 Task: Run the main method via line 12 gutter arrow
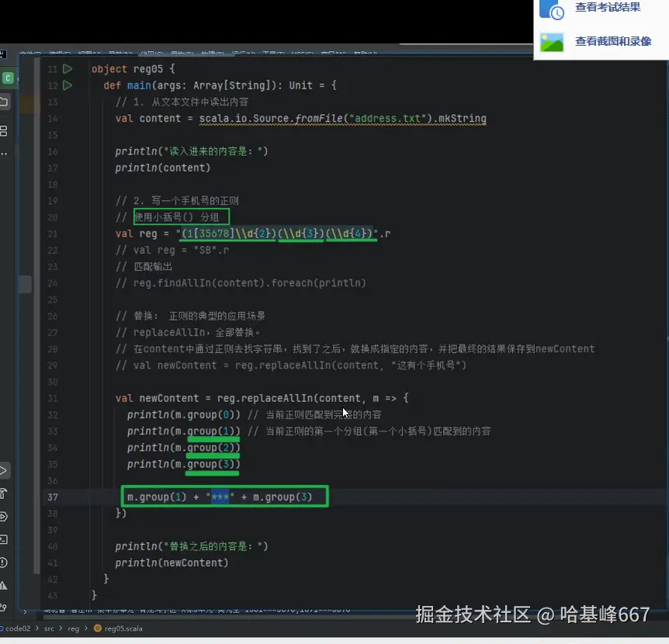67,85
